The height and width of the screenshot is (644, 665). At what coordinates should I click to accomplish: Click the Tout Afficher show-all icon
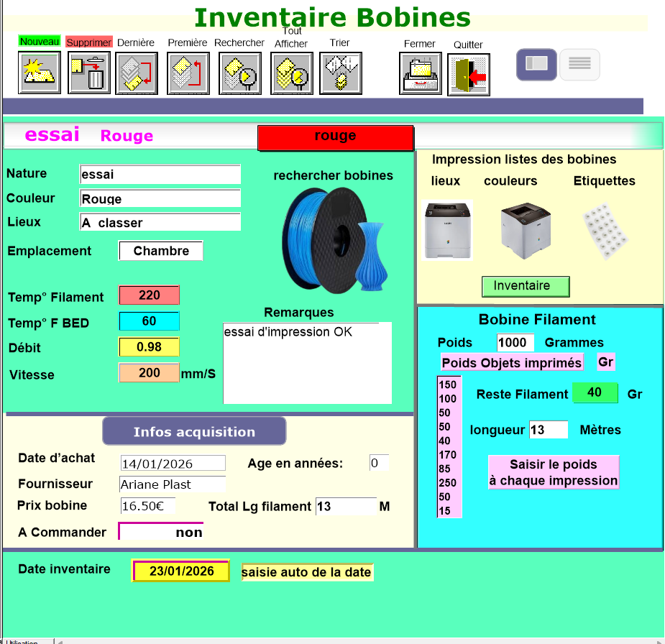click(x=292, y=73)
